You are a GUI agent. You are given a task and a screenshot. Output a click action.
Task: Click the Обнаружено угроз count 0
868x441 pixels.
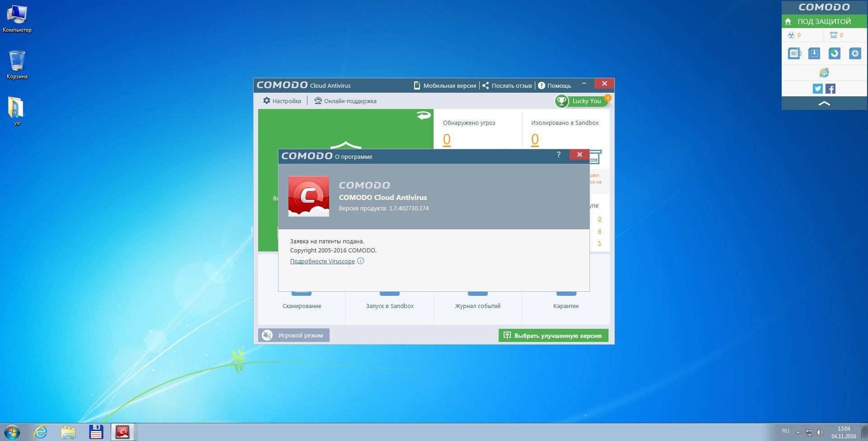(x=447, y=139)
